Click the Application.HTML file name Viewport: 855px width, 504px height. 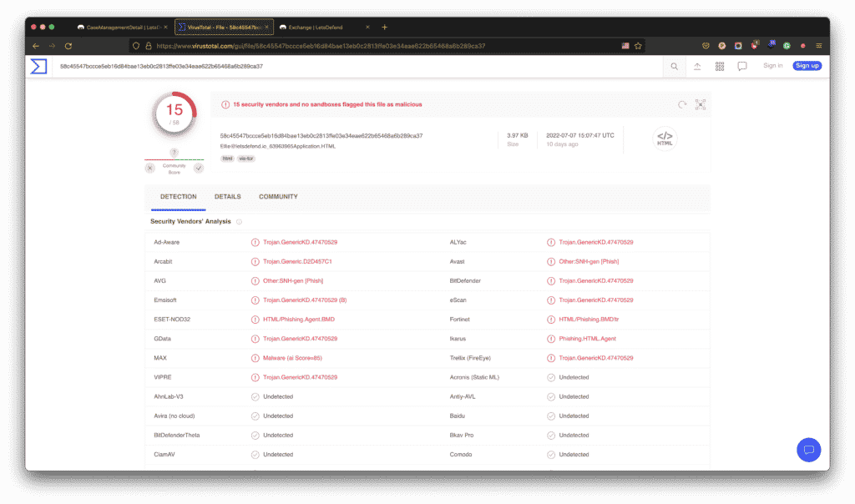277,147
